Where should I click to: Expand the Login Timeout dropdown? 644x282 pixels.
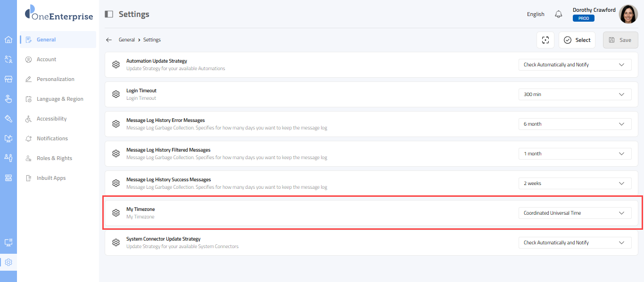tap(575, 94)
